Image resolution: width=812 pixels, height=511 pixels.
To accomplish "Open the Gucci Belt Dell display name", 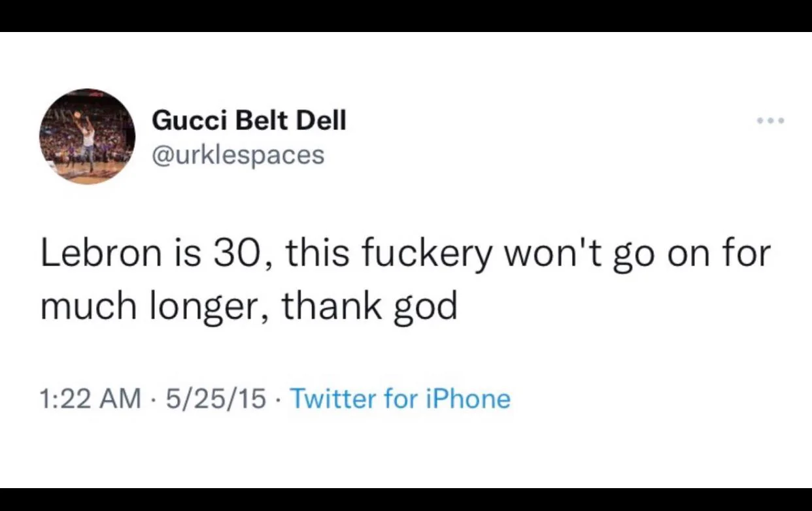I will coord(248,120).
